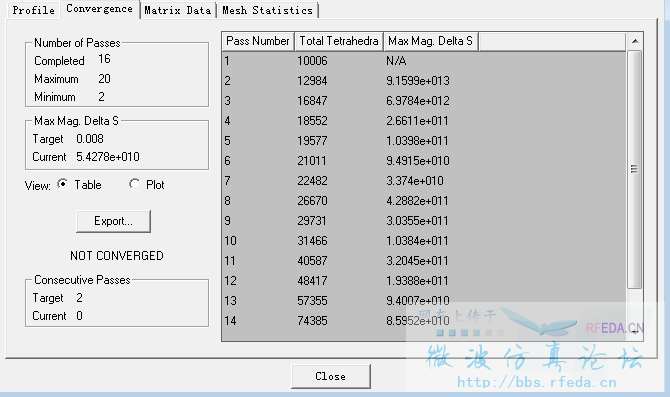Open the Mesh Statistics tab
This screenshot has width=670, height=397.
[x=267, y=10]
